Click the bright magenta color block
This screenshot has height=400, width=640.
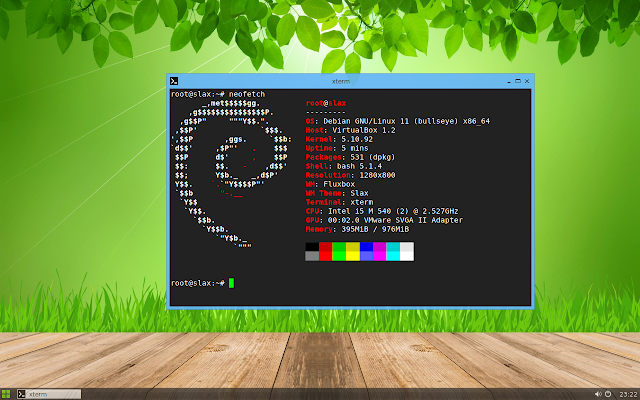[380, 256]
